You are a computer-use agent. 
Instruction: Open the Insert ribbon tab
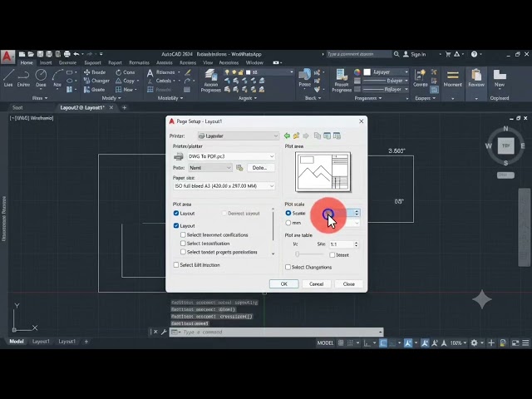pyautogui.click(x=46, y=63)
